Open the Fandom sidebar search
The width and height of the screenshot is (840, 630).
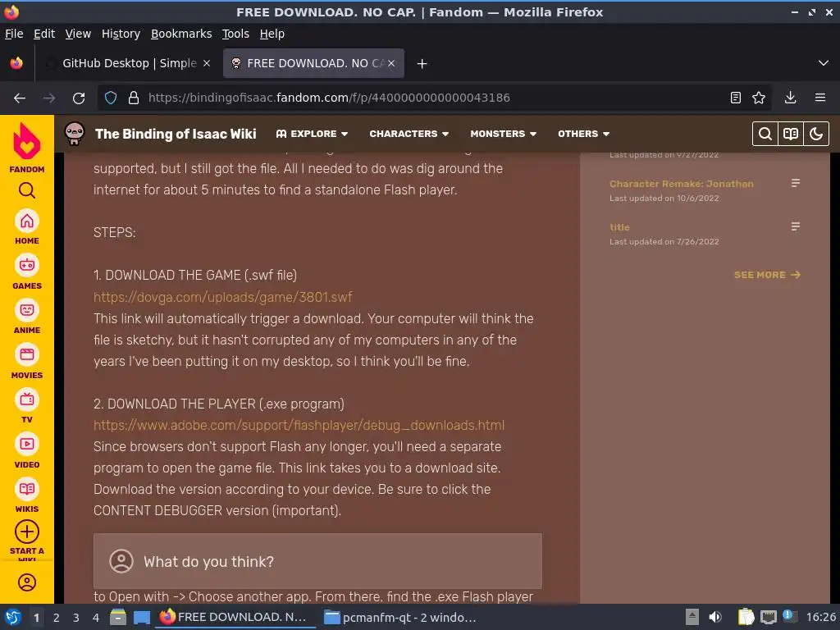pos(27,190)
